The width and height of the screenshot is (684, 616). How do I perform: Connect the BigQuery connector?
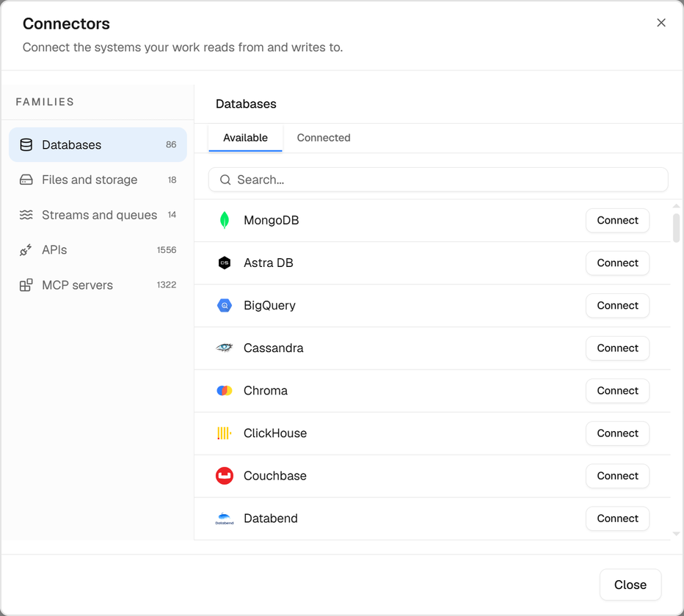click(x=617, y=306)
